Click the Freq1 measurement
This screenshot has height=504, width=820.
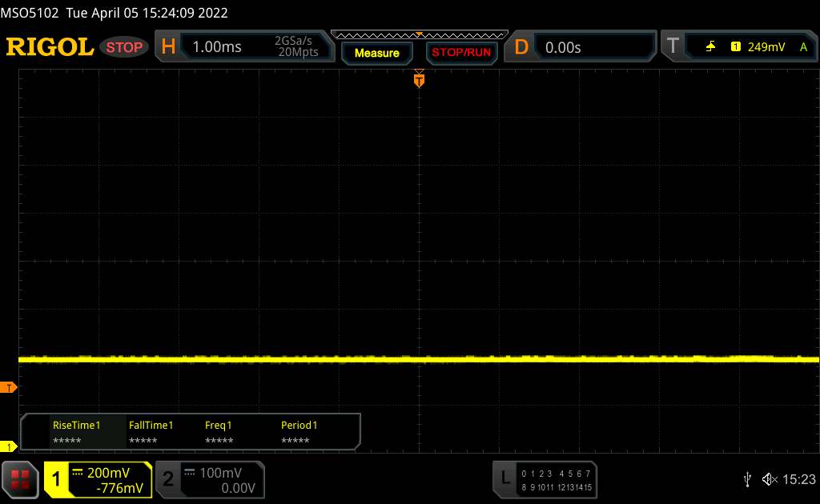click(219, 433)
